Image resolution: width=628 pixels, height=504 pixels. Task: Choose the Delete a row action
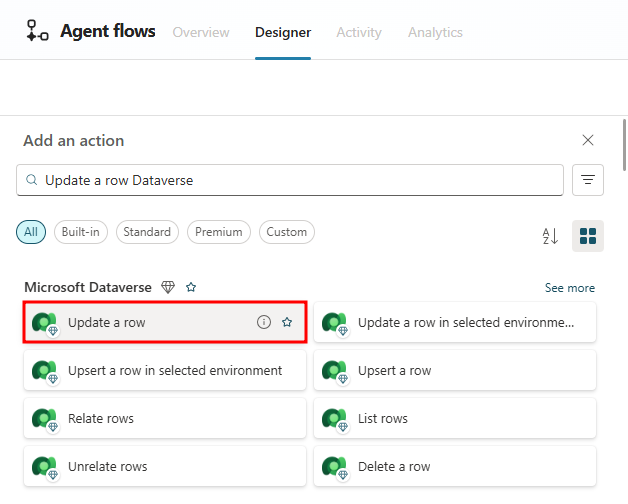coord(455,466)
